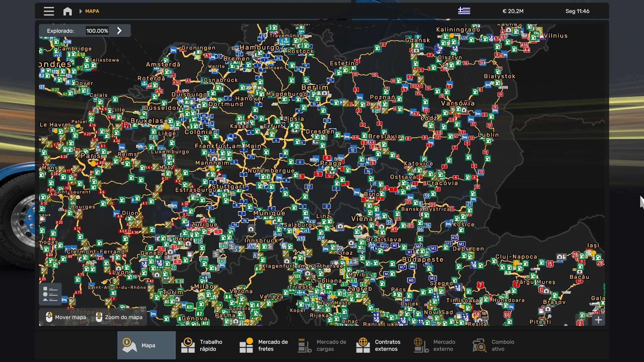Click the plus zoom button on map
Viewport: 644px width, 362px height.
[x=598, y=320]
